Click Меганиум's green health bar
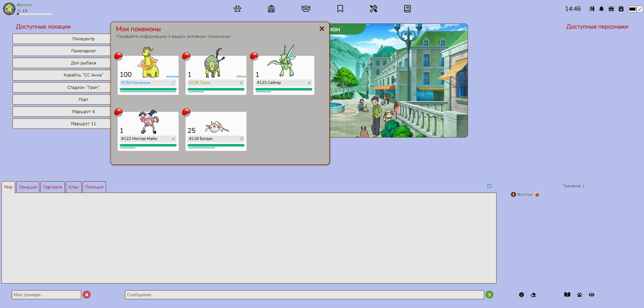 [148, 89]
